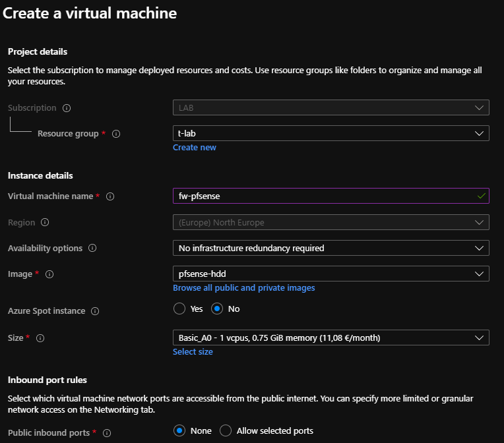Select No for Azure Spot instance

218,309
